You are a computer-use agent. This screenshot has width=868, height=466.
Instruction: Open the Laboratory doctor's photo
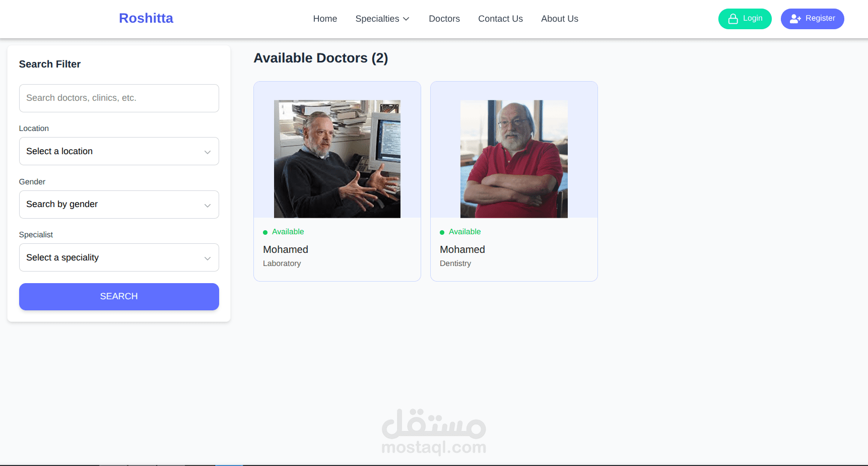pyautogui.click(x=337, y=159)
